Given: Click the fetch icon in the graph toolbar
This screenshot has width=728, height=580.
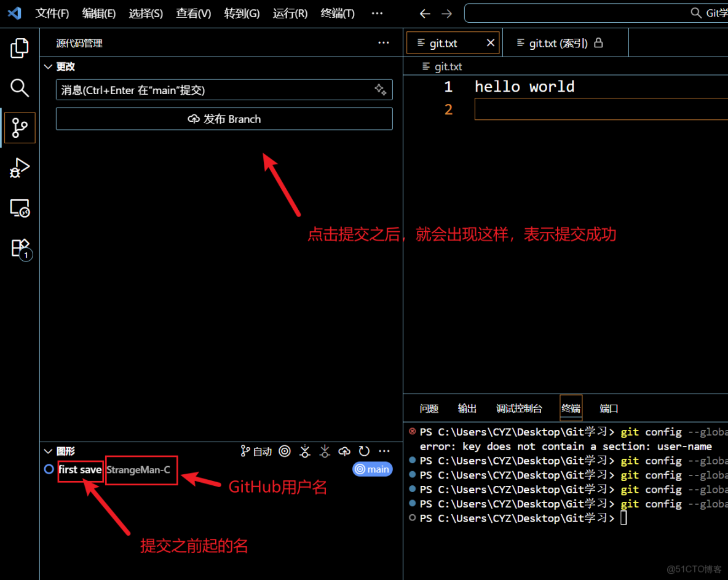Looking at the screenshot, I should [305, 451].
